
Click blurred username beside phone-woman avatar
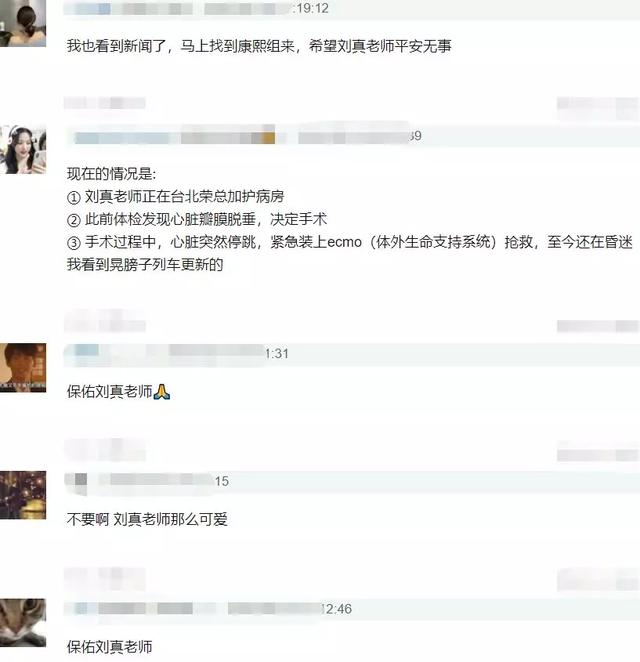175,138
